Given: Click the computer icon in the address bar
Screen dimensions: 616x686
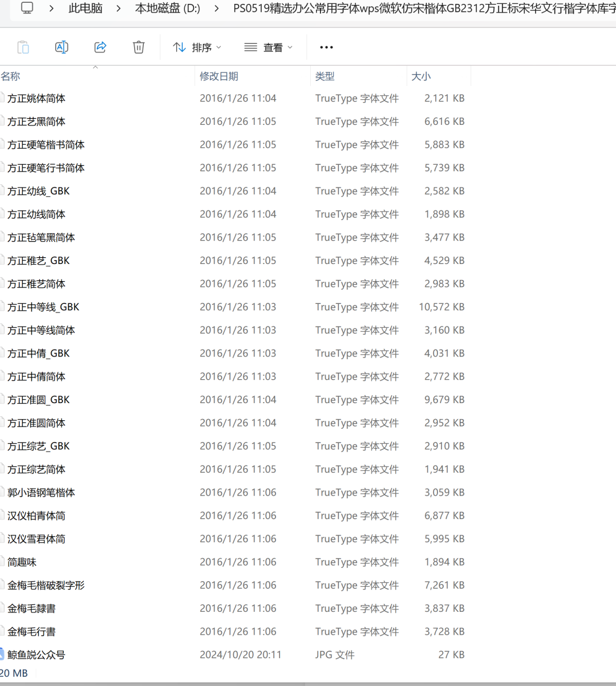Looking at the screenshot, I should 27,8.
